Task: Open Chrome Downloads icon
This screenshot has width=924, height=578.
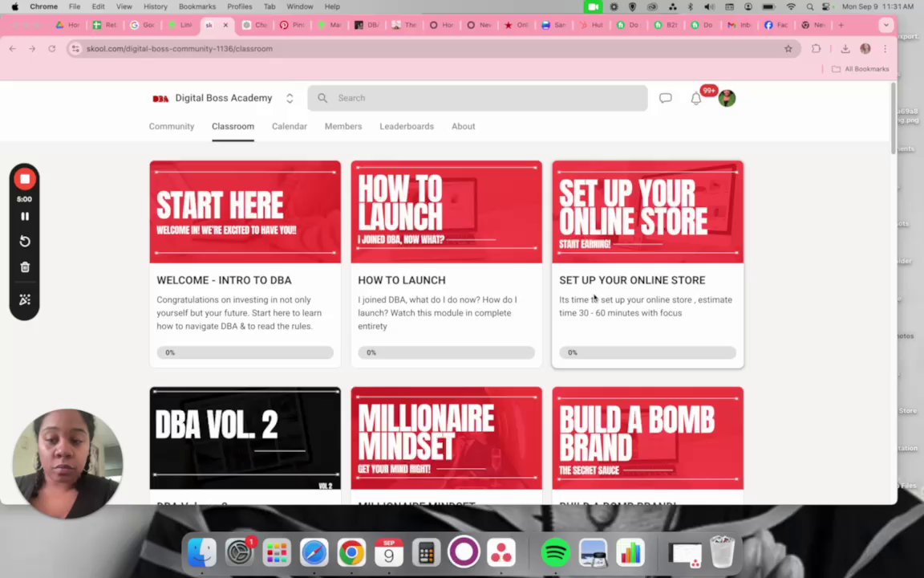Action: pos(845,49)
